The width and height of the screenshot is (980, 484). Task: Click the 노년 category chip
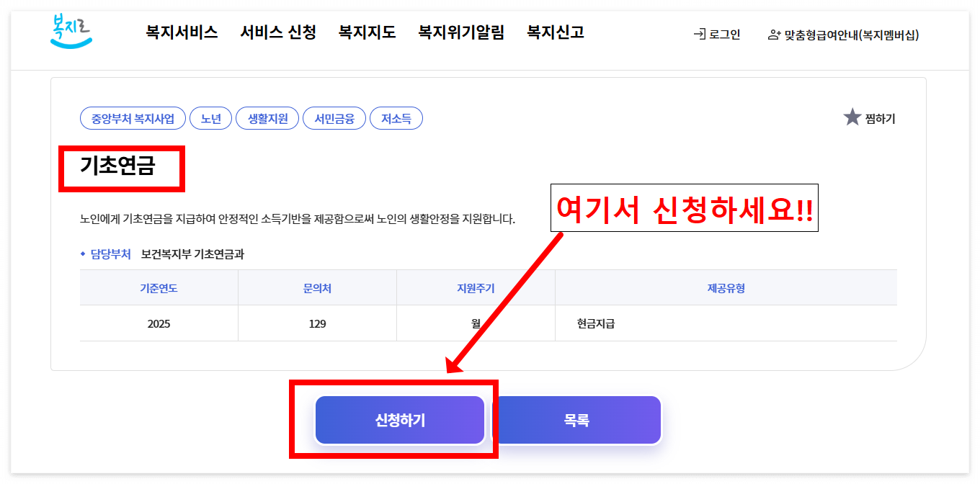[x=210, y=118]
